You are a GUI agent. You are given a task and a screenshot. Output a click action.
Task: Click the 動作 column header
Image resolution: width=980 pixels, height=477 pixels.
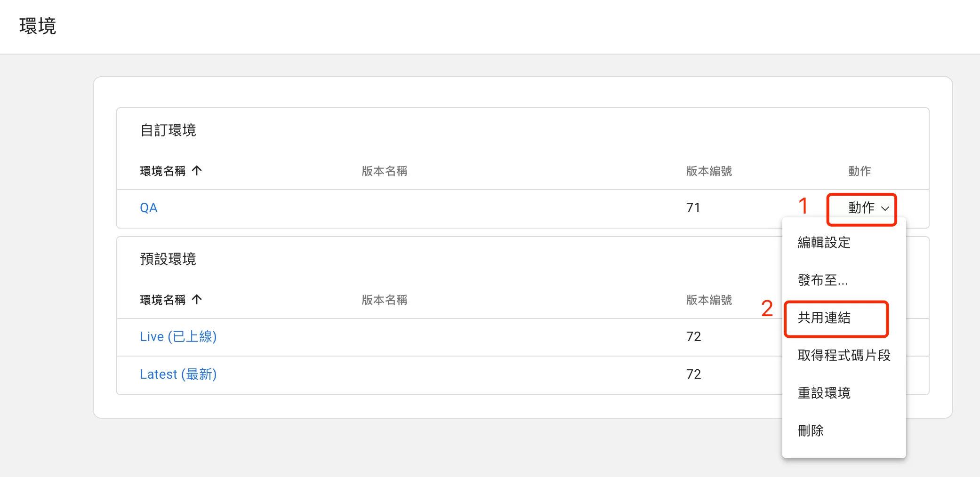tap(860, 171)
